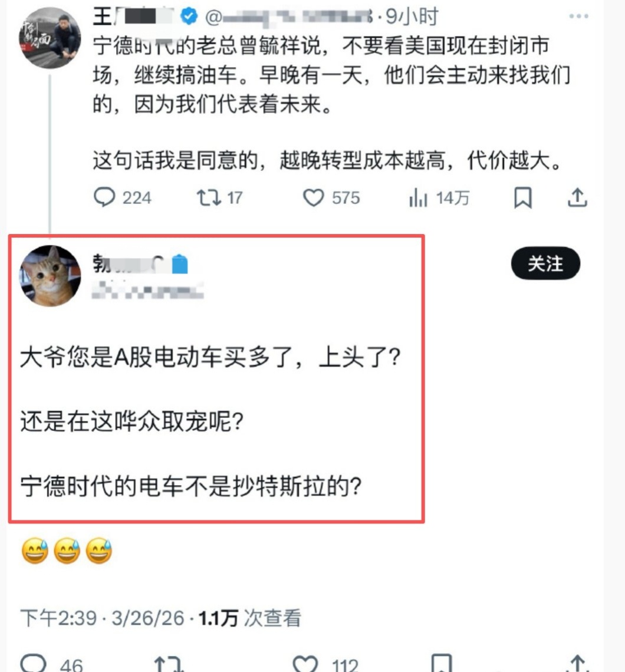Open the three-dot more menu on top tweet
This screenshot has height=672, width=625.
pos(578,17)
